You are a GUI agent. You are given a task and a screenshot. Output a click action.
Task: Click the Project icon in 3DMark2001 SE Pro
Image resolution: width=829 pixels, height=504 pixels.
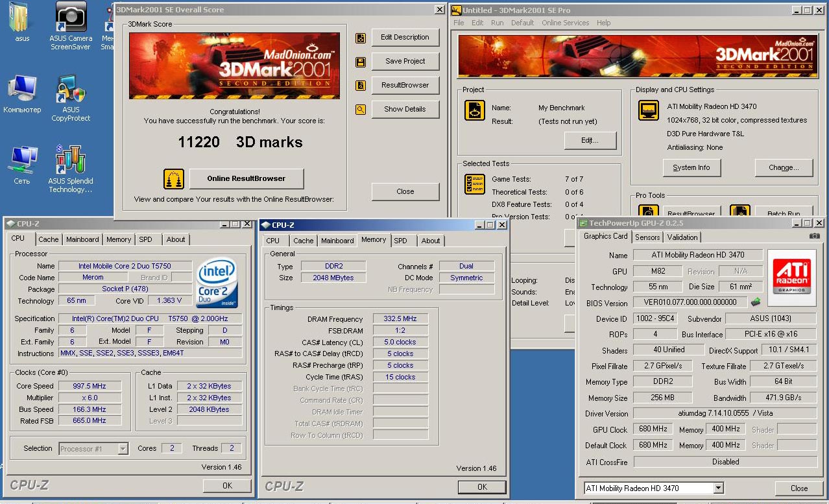[475, 110]
